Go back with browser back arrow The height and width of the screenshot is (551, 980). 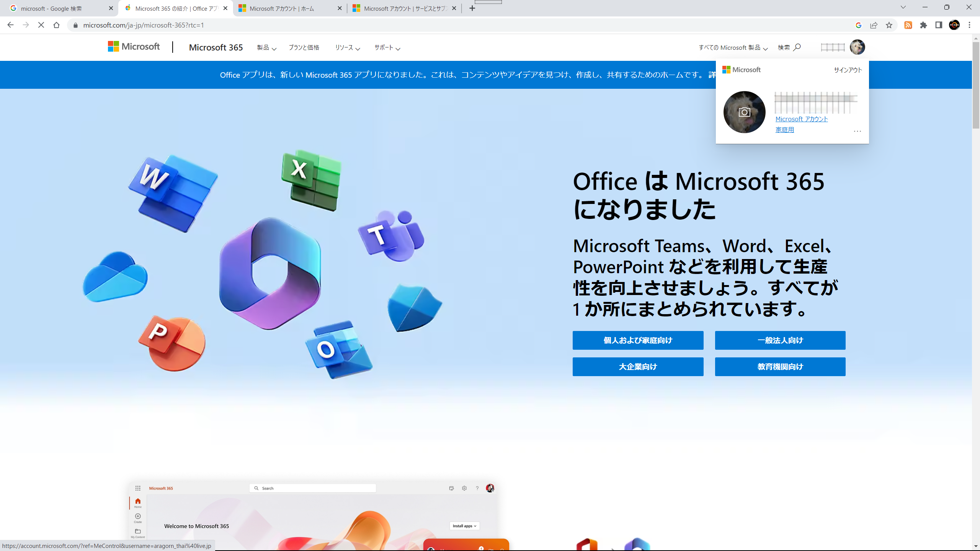point(10,25)
